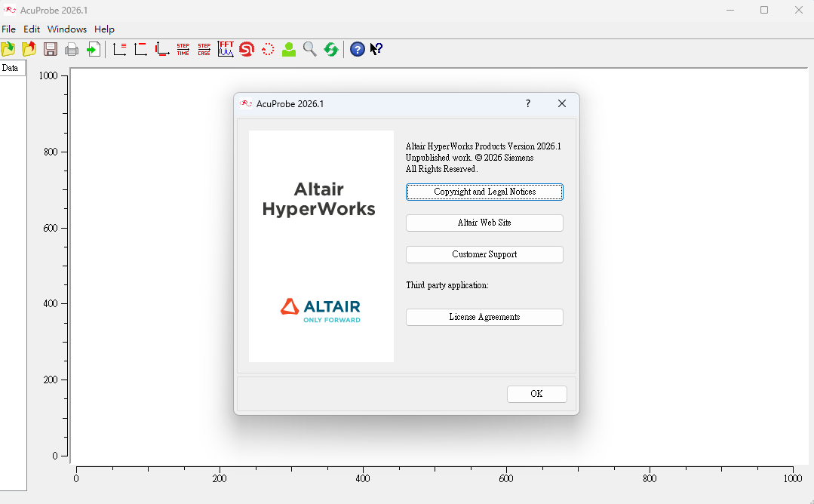Visit the Altair Web Site button
814x504 pixels.
click(484, 223)
